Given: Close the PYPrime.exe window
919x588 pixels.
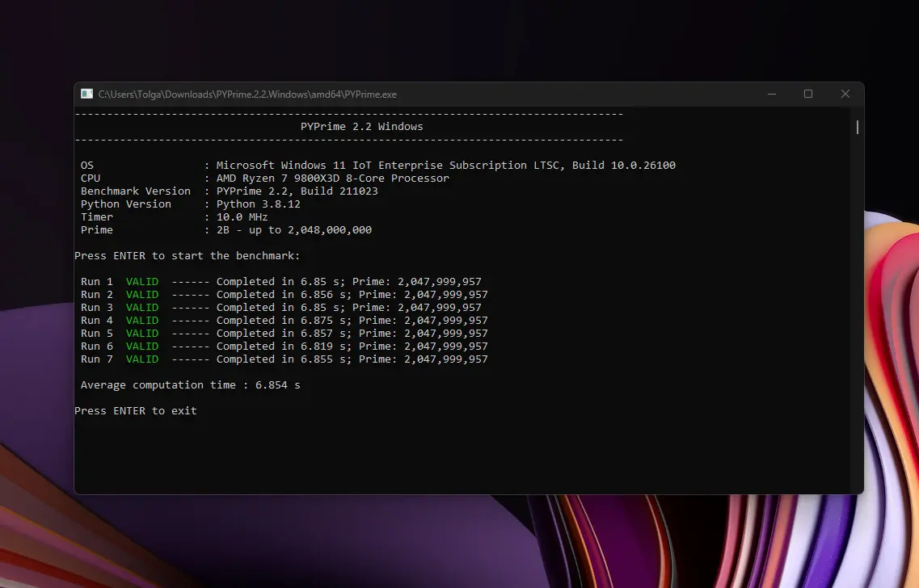Looking at the screenshot, I should pyautogui.click(x=845, y=94).
